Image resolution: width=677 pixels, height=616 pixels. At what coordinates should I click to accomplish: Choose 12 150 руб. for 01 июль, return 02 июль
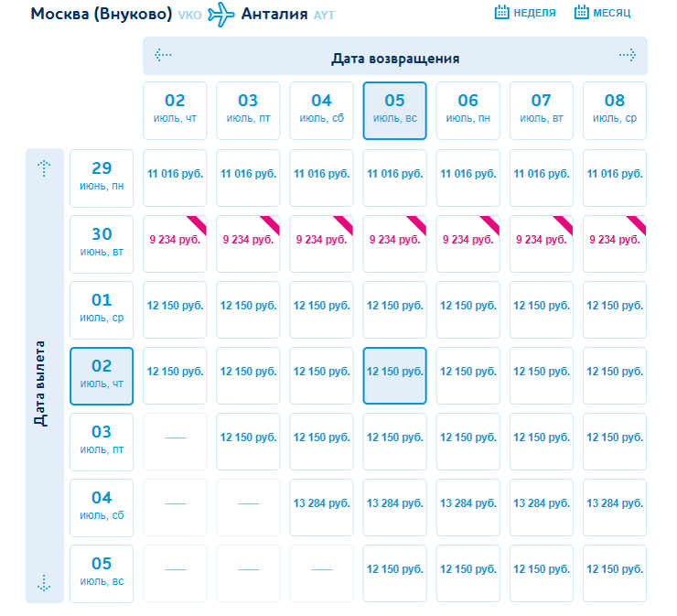pos(175,309)
